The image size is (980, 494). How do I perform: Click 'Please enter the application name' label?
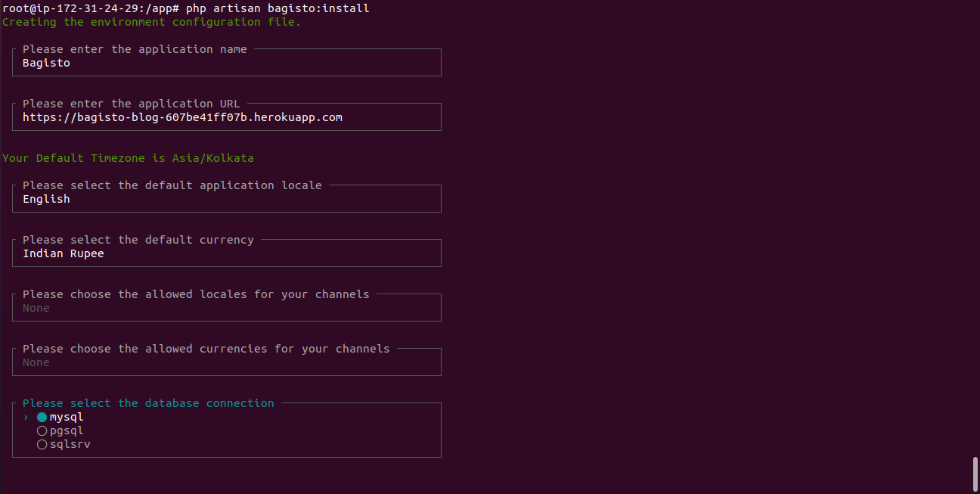pos(135,49)
